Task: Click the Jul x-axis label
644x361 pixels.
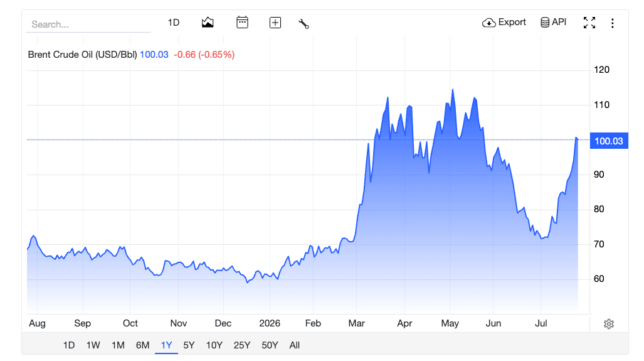Action: [x=541, y=323]
